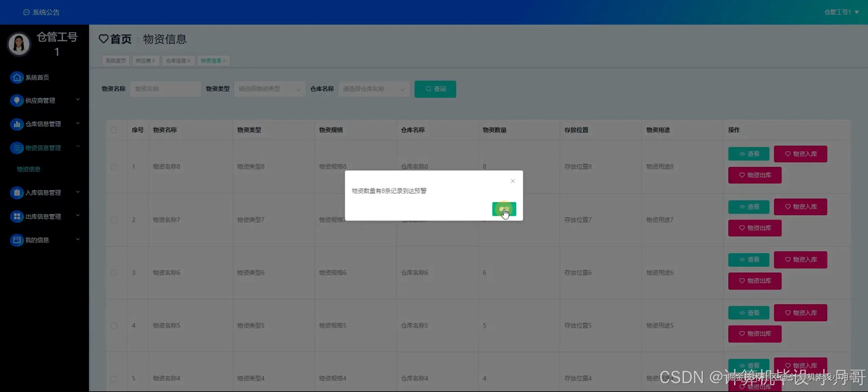Viewport: 868px width, 392px height.
Task: Click the 入库信息管理 clipboard icon
Action: coord(17,193)
